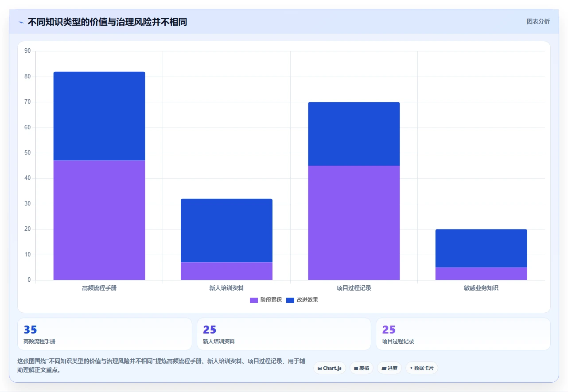Click the description paragraph starting with 这张图围绕
Viewport: 568px width, 392px height.
point(161,365)
